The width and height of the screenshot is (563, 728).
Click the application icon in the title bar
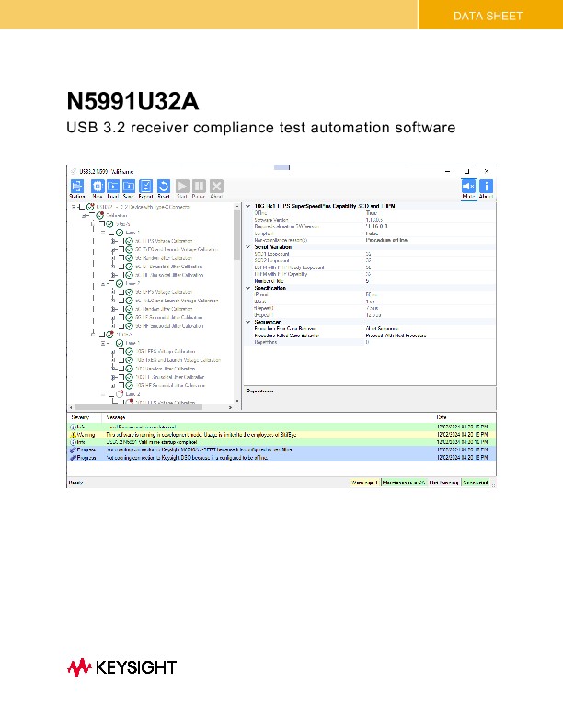click(74, 171)
